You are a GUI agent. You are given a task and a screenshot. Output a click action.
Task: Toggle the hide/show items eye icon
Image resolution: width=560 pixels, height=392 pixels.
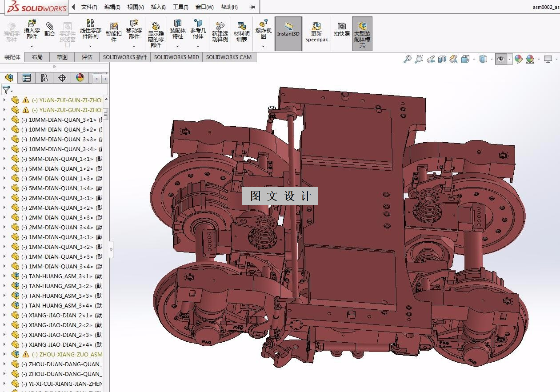tap(501, 59)
